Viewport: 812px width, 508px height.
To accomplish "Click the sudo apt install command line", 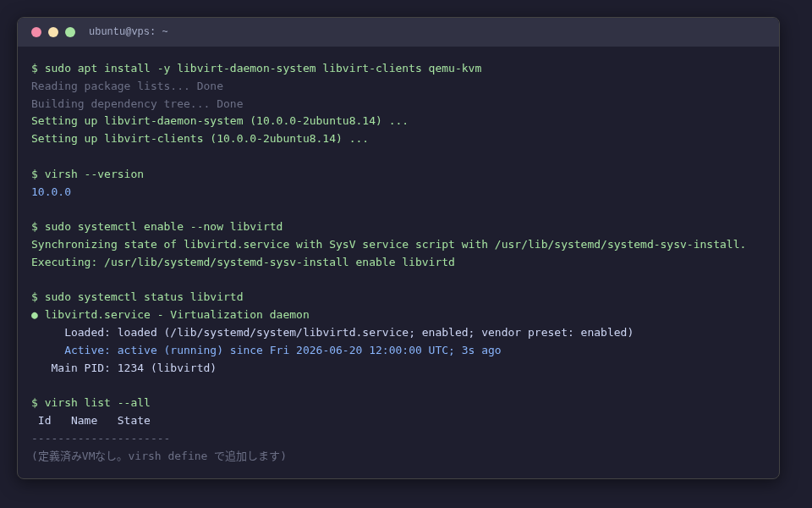I will pos(256,69).
